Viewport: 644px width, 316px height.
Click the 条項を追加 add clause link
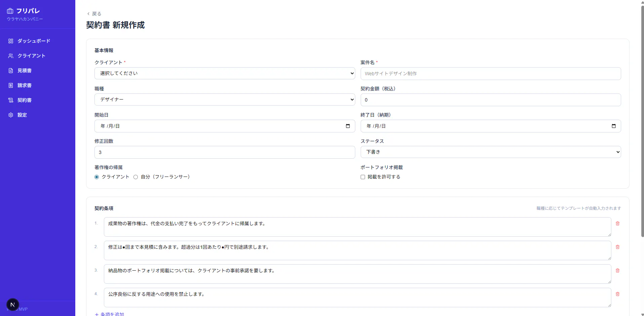click(110, 314)
